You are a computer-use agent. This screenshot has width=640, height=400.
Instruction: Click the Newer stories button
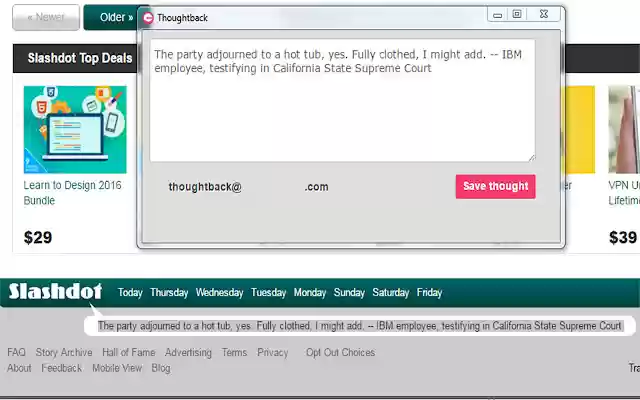click(46, 18)
